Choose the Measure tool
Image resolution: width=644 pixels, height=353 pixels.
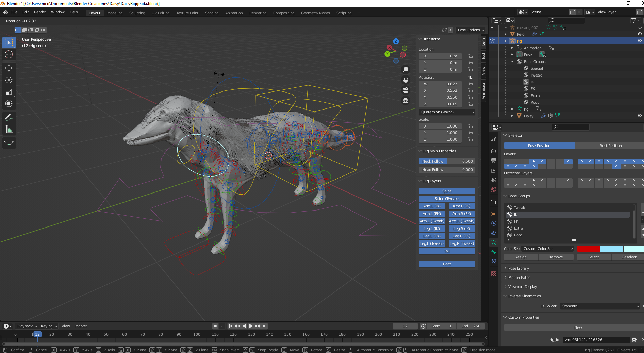click(9, 130)
